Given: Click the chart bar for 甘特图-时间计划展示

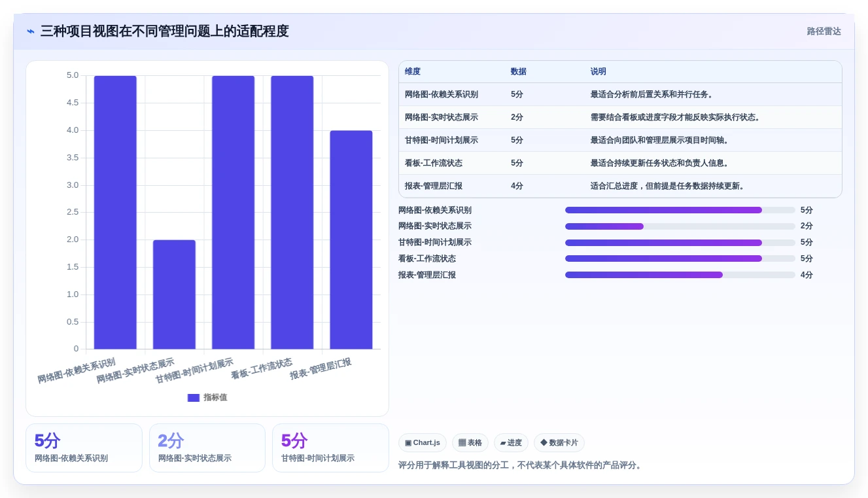Looking at the screenshot, I should (233, 212).
